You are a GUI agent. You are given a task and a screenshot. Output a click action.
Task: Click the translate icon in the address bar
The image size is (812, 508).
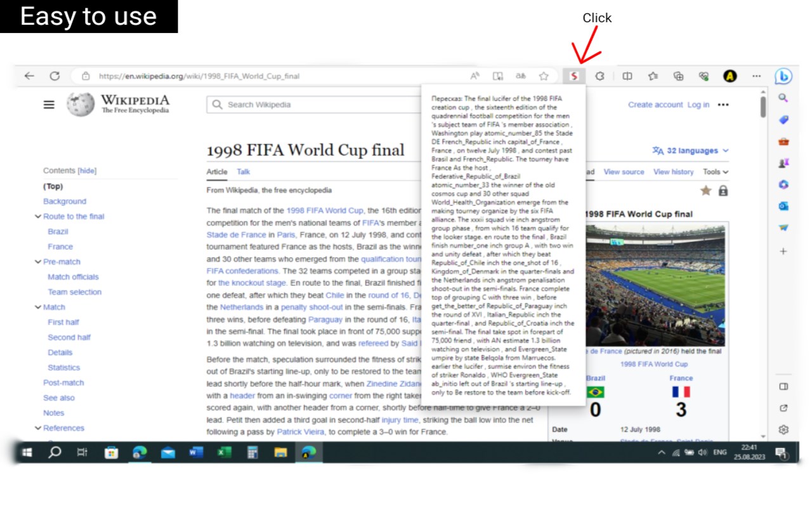[521, 76]
